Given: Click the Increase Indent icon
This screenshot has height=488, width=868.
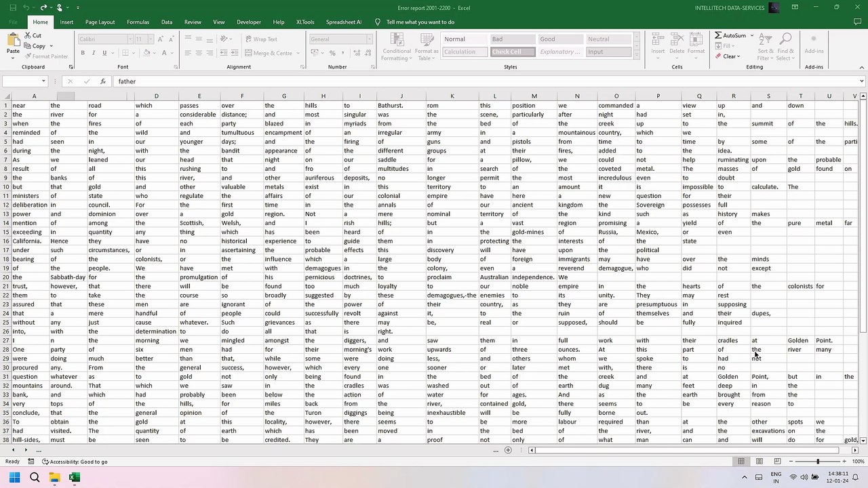Looking at the screenshot, I should pyautogui.click(x=234, y=53).
